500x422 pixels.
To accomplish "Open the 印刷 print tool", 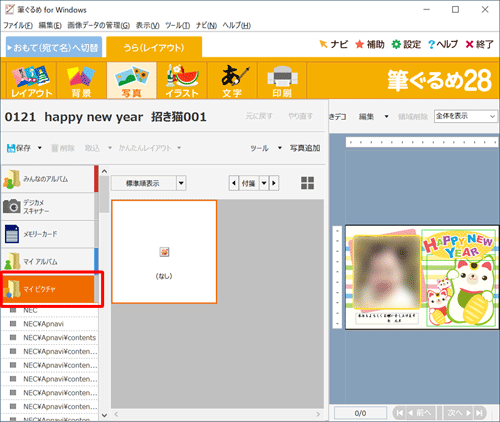I will [282, 81].
